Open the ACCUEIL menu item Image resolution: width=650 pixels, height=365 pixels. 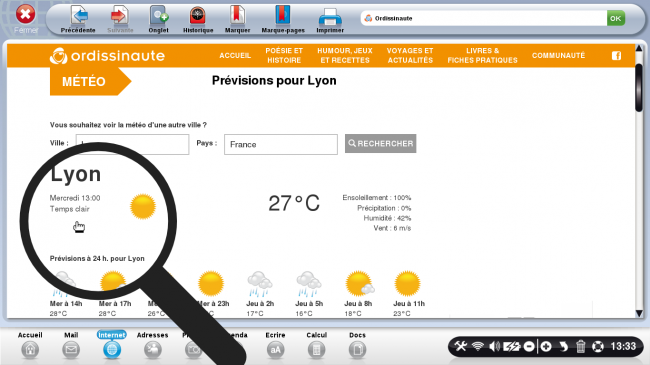[x=235, y=56]
